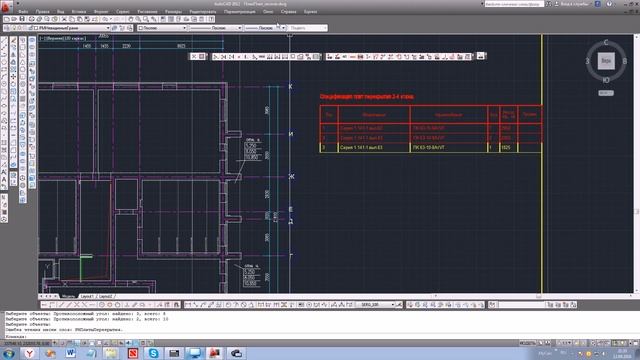Click the layer color swatch in layer list
Image resolution: width=640 pixels, height=360 pixels.
(x=36, y=28)
